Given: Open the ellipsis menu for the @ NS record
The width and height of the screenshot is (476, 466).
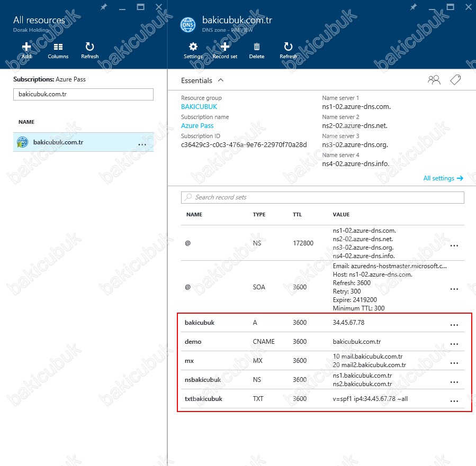Looking at the screenshot, I should [x=454, y=245].
